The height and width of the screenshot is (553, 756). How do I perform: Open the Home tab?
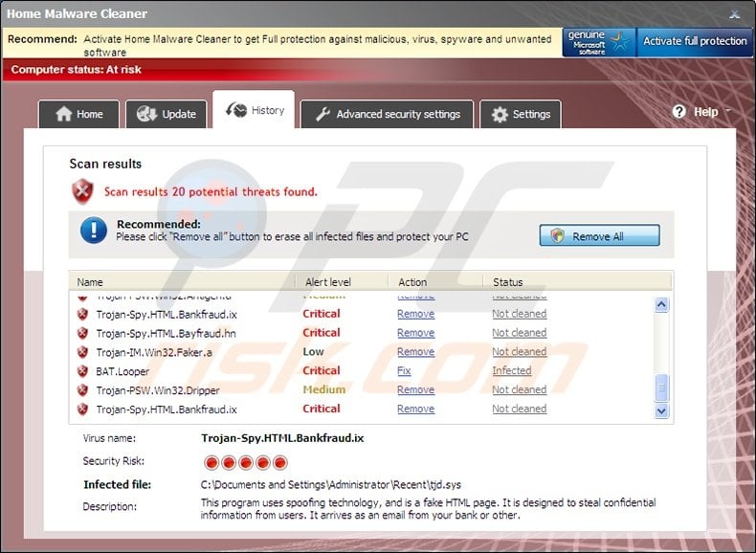78,114
